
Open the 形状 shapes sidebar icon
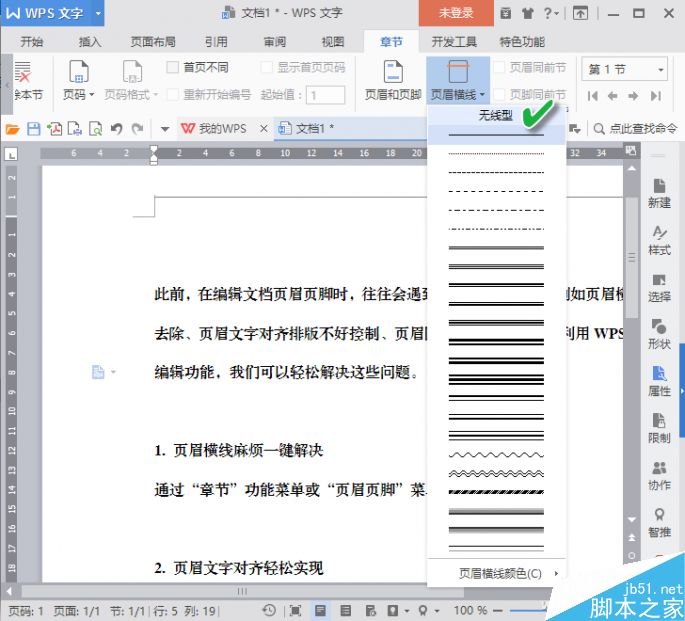[659, 334]
